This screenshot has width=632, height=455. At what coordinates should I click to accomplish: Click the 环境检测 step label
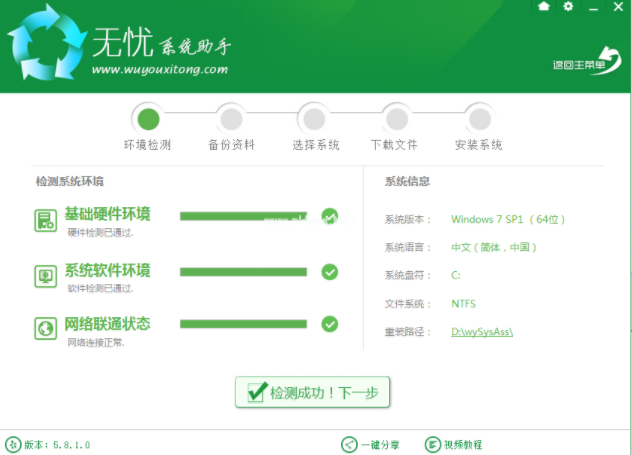point(148,145)
